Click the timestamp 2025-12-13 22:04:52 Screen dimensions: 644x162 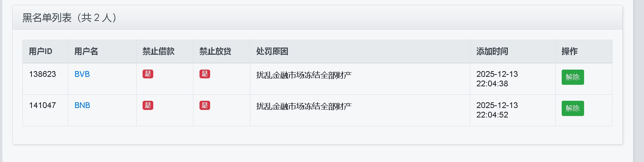(x=497, y=110)
